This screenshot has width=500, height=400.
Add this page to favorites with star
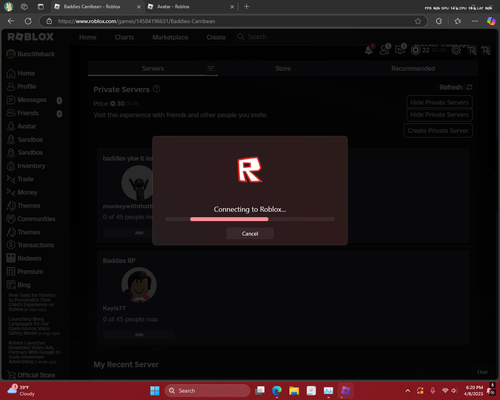pos(418,21)
